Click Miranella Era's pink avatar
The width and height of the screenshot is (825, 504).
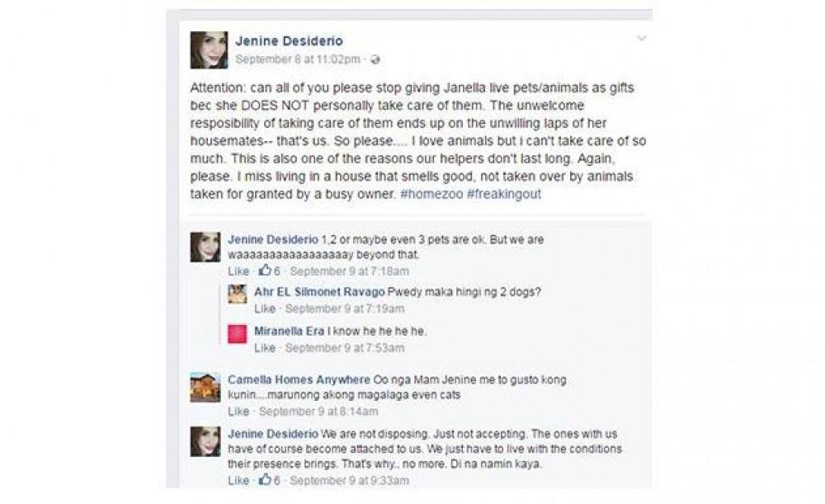[x=238, y=333]
